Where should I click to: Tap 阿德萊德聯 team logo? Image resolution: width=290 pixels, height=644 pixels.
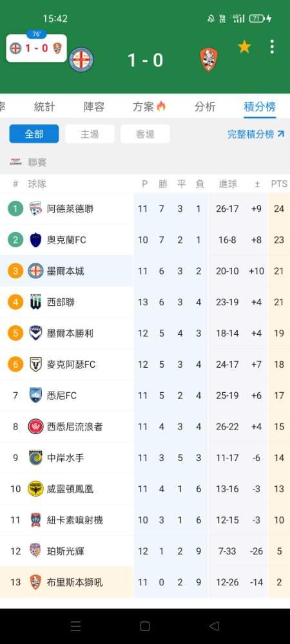(x=35, y=209)
